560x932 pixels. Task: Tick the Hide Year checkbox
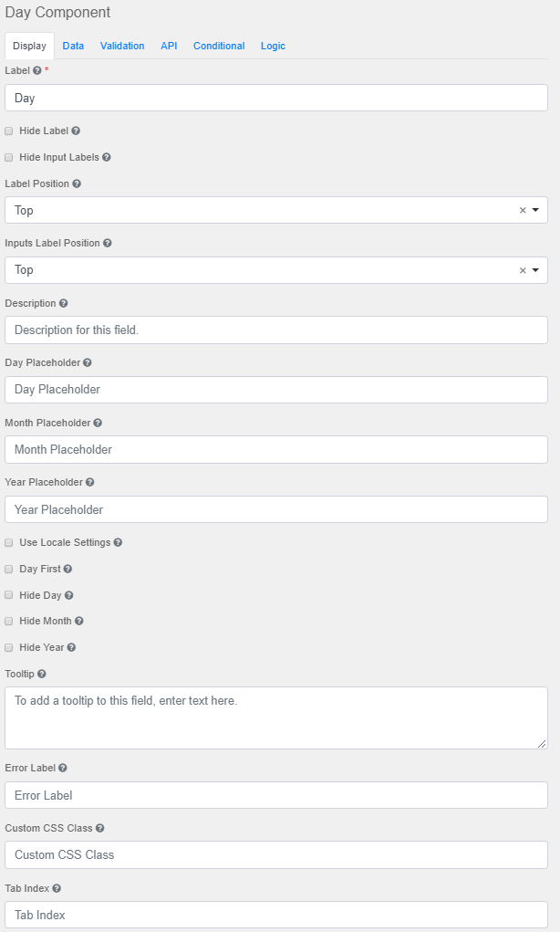coord(9,647)
